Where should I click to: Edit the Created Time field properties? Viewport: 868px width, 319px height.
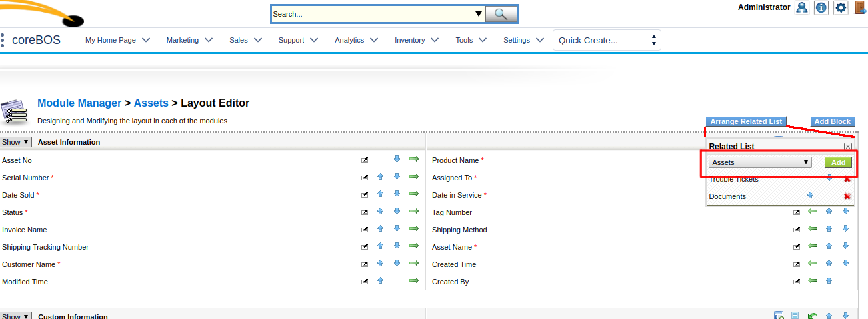click(x=797, y=264)
